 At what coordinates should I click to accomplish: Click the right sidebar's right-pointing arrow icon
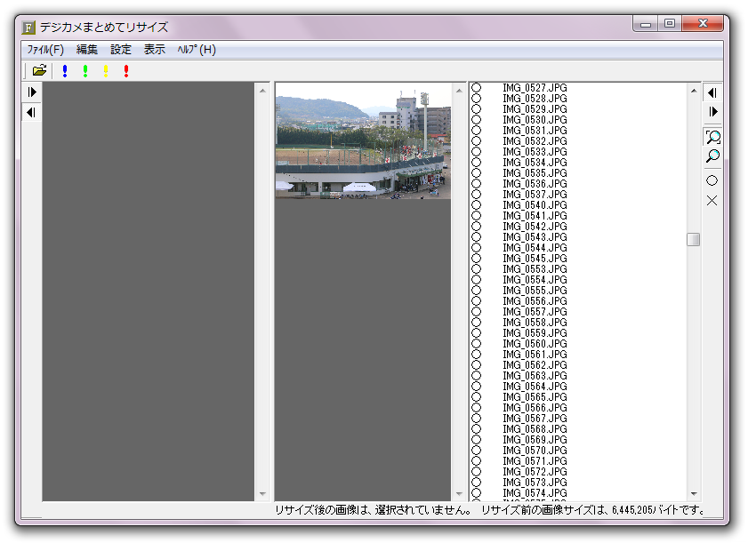[x=712, y=112]
